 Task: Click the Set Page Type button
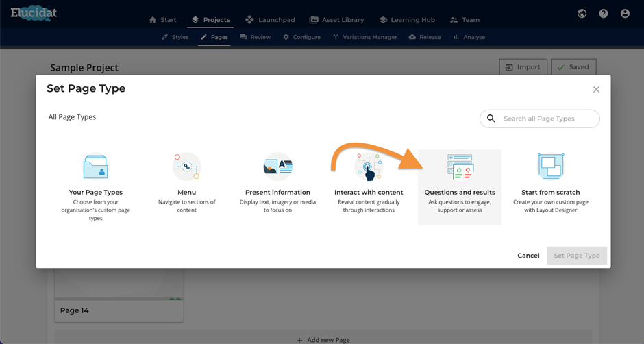[577, 255]
